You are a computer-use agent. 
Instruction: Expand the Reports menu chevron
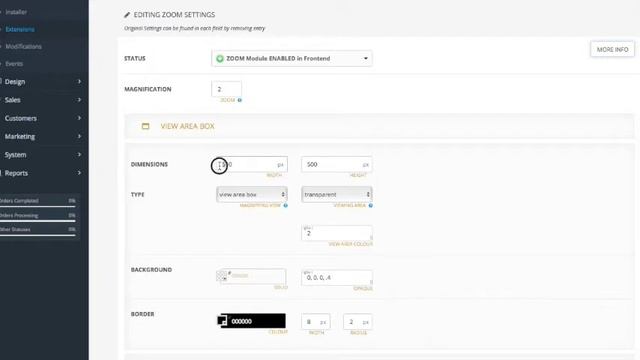79,173
